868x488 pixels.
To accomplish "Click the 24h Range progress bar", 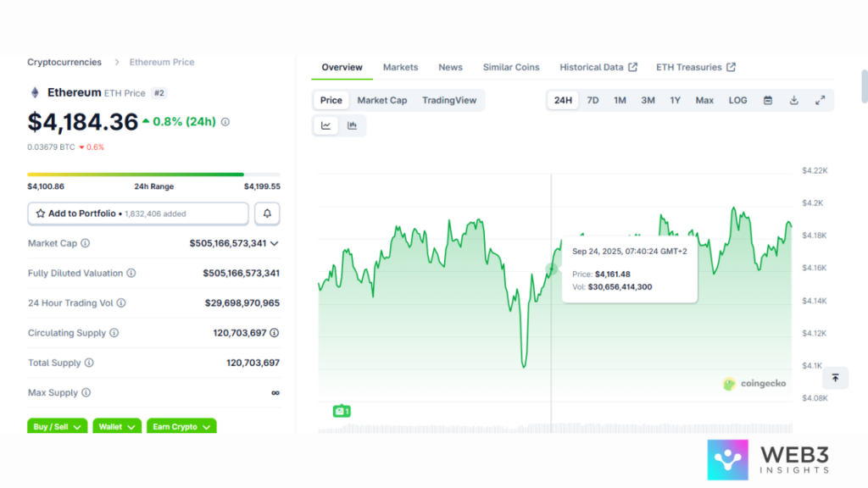I will click(x=153, y=175).
